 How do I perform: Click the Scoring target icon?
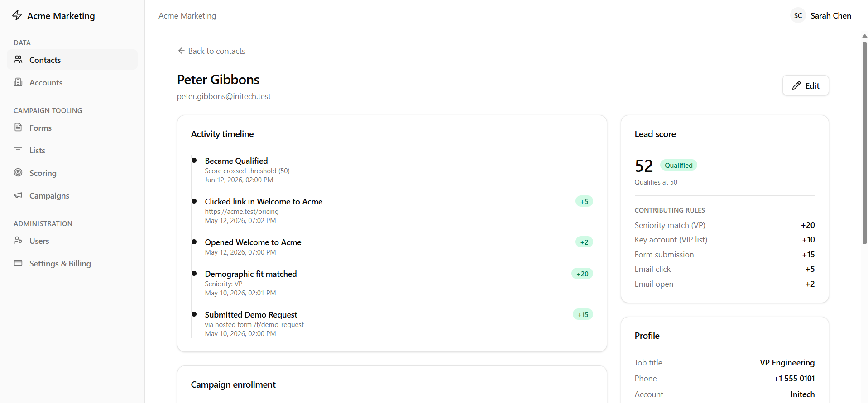point(18,172)
